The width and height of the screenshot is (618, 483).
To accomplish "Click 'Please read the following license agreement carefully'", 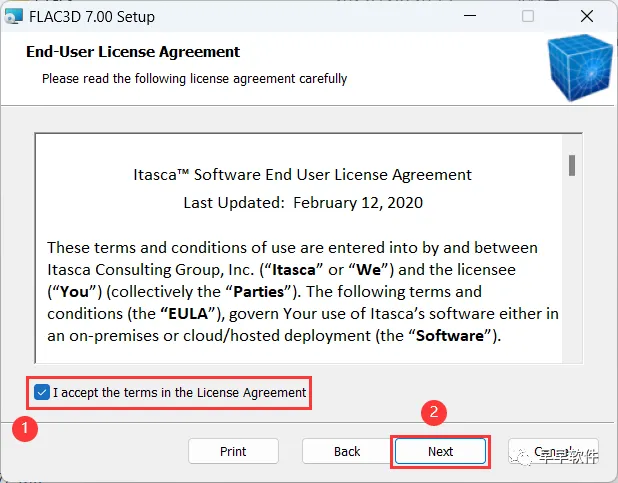I will [x=195, y=78].
